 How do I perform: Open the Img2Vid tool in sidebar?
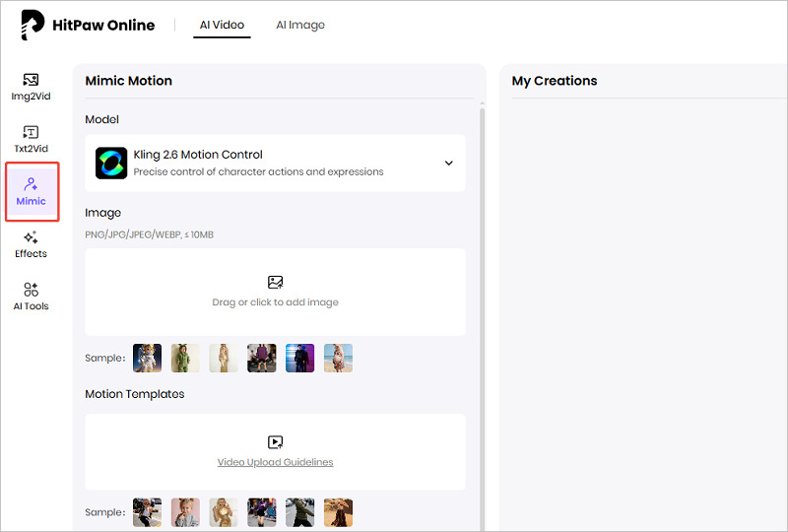[x=31, y=87]
